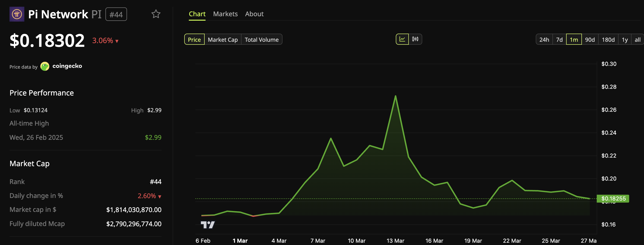Click the Fully diluted Mcap label
This screenshot has height=245, width=644.
click(37, 224)
